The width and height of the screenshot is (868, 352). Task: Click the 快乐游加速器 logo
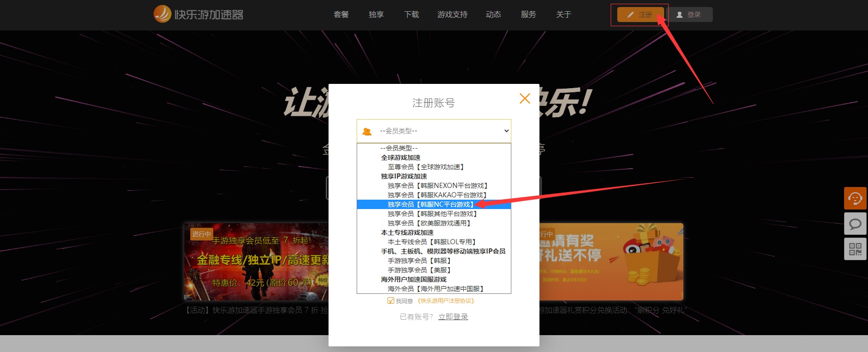click(199, 14)
